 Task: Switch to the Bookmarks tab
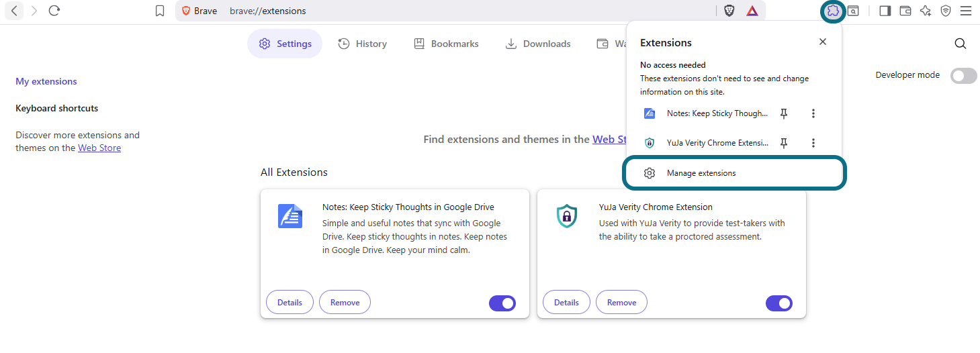tap(446, 44)
